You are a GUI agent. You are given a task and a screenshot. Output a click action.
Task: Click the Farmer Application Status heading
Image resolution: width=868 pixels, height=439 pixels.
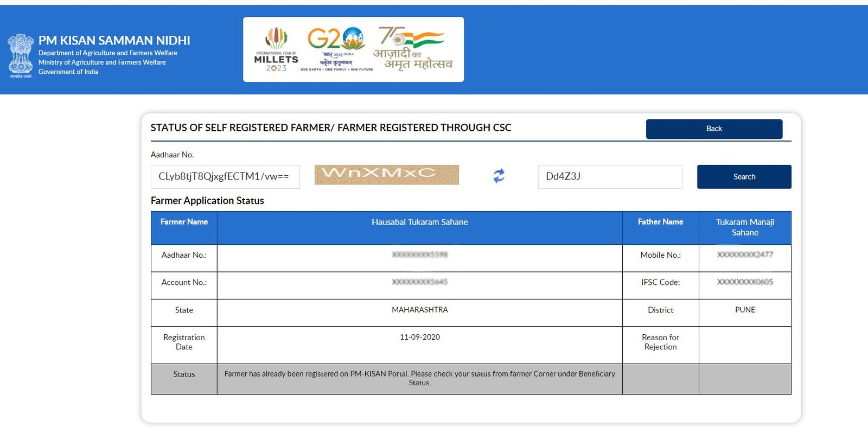pos(207,201)
